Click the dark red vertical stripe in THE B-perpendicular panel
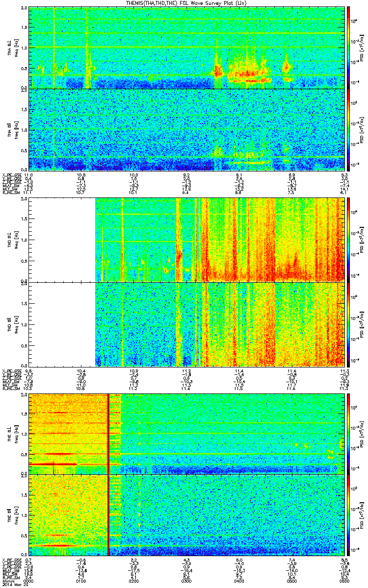This screenshot has width=368, height=588. pos(108,433)
